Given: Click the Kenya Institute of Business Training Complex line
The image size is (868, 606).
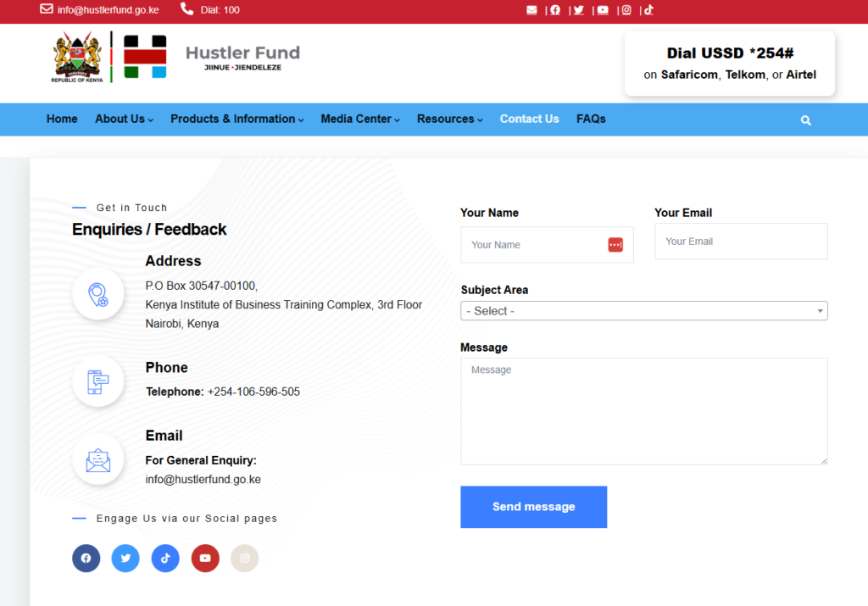Looking at the screenshot, I should click(283, 305).
